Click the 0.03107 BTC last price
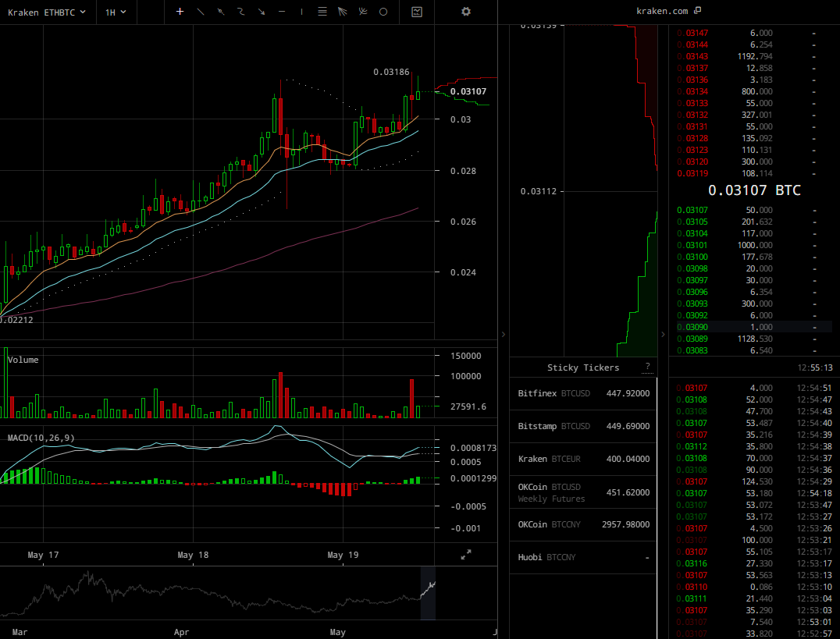The image size is (840, 639). [754, 190]
